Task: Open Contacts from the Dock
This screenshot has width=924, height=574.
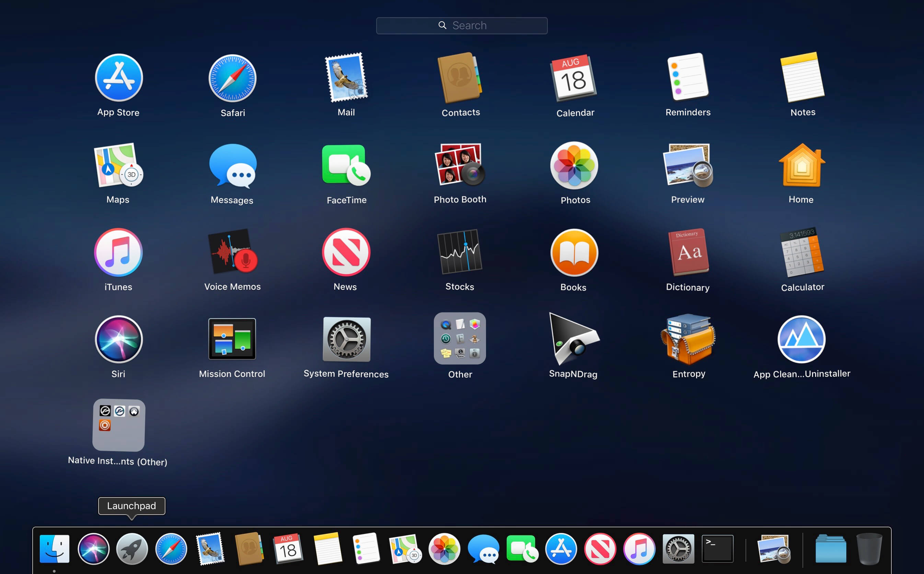Action: coord(249,549)
